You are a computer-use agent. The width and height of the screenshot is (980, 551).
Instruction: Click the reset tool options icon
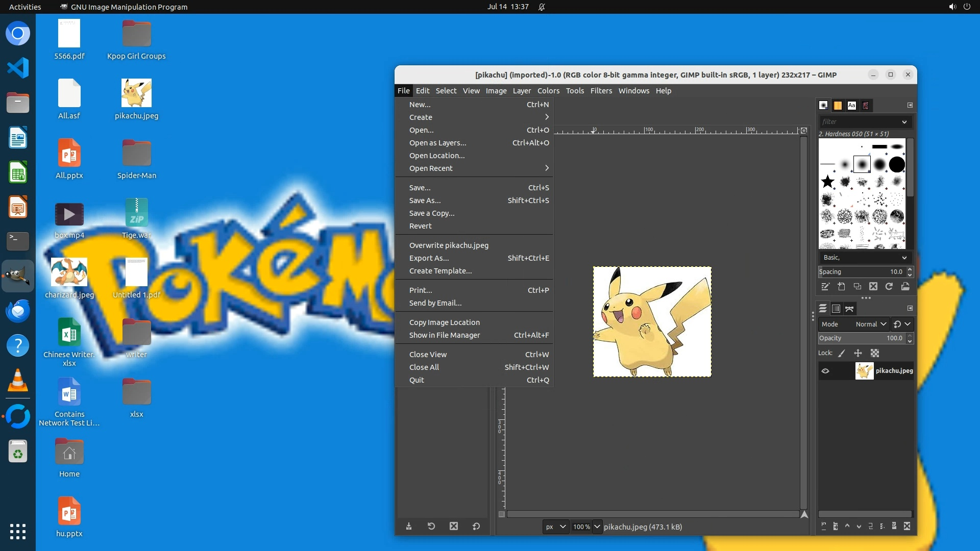476,527
